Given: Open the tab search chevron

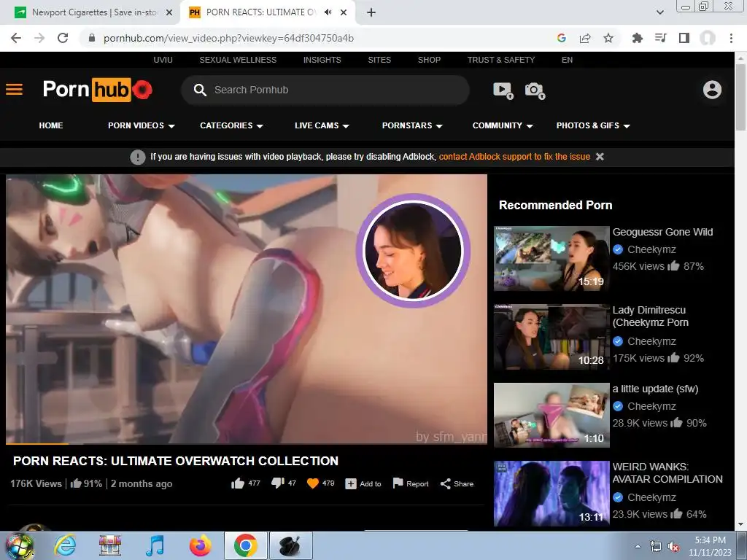Looking at the screenshot, I should click(659, 12).
